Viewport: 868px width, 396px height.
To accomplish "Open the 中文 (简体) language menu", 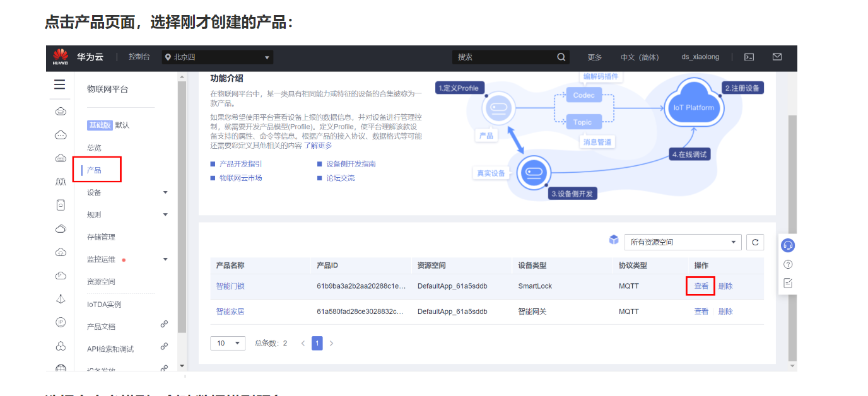I will pyautogui.click(x=640, y=57).
